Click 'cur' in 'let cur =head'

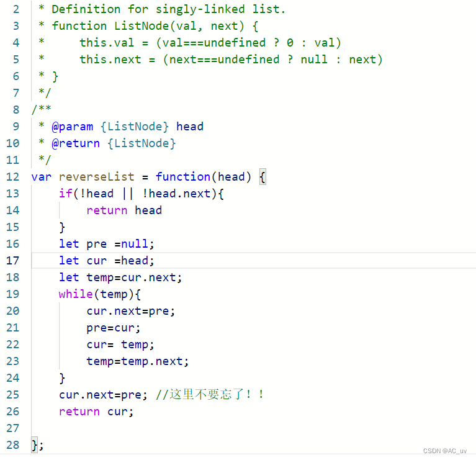click(97, 261)
